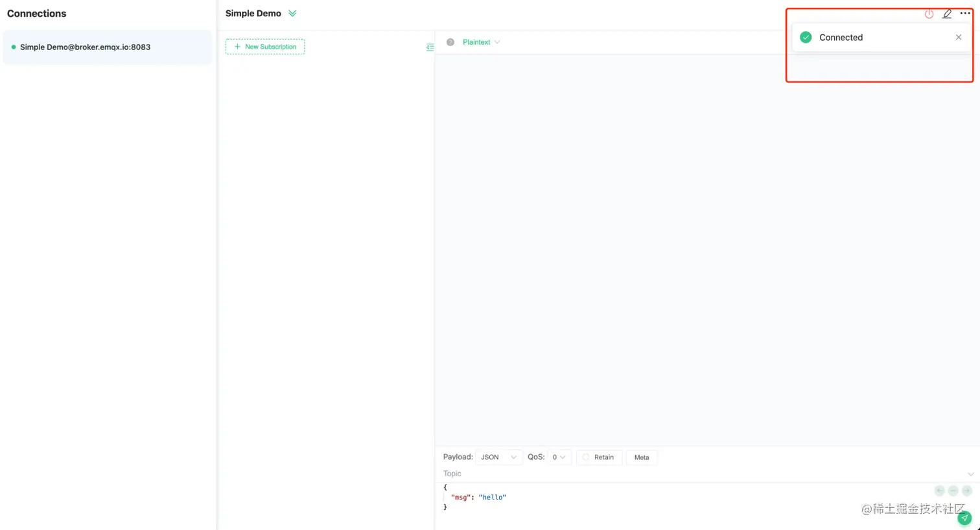Screen dimensions: 980x530
Task: Expand the Topic field chevron
Action: pos(970,474)
